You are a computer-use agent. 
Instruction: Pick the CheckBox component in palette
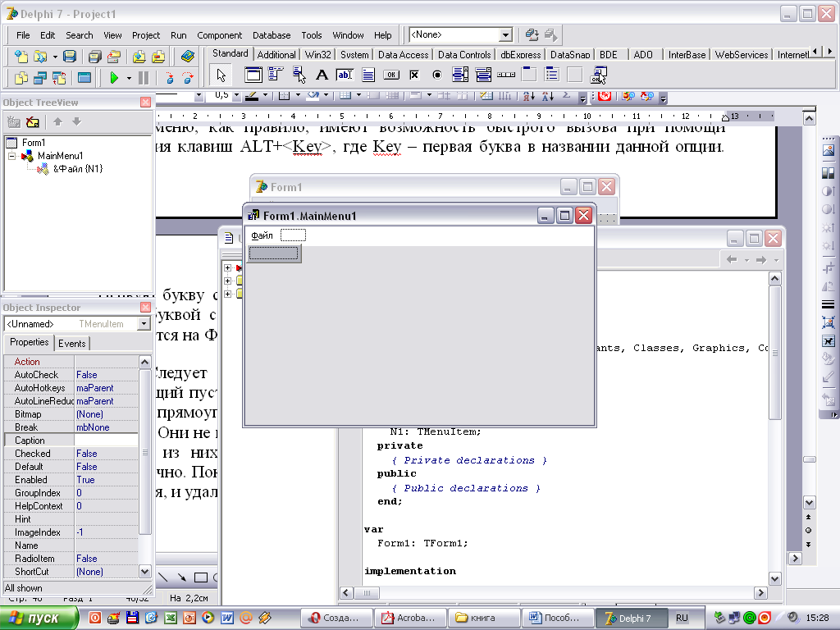pyautogui.click(x=414, y=75)
